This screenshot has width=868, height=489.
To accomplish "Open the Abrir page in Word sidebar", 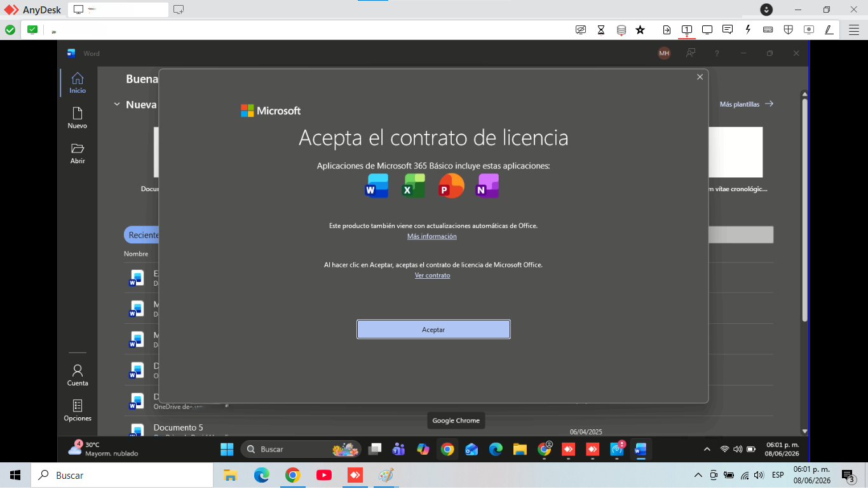I will tap(78, 153).
